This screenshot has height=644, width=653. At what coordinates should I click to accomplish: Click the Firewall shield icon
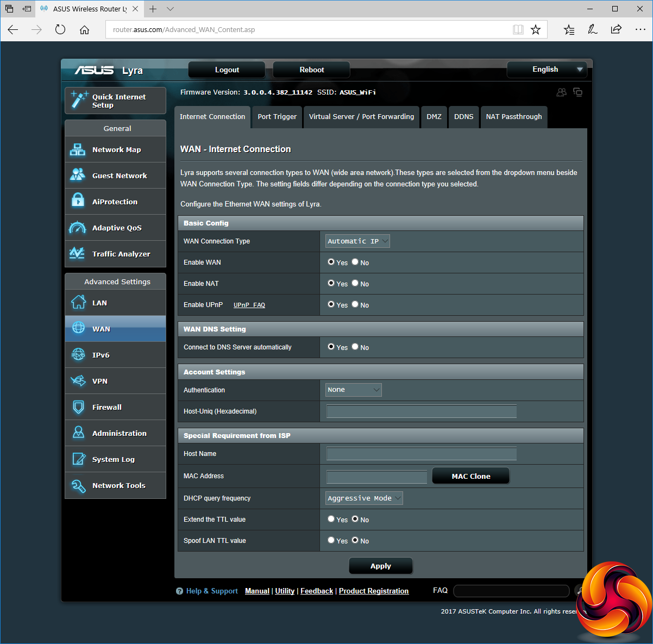click(78, 407)
